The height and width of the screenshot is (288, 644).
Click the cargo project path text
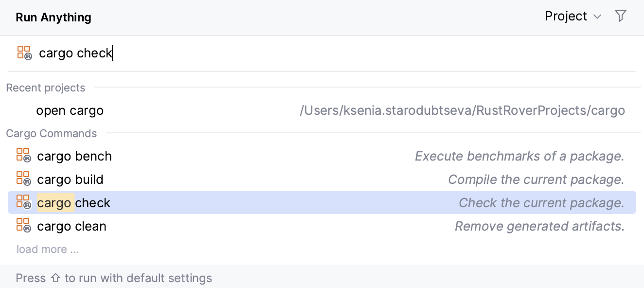462,110
